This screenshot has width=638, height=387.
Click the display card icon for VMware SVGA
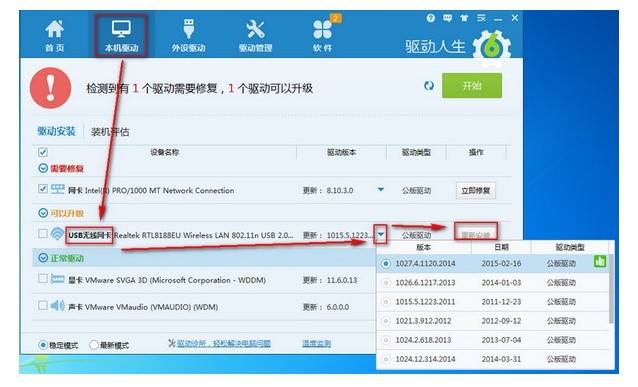tap(57, 279)
